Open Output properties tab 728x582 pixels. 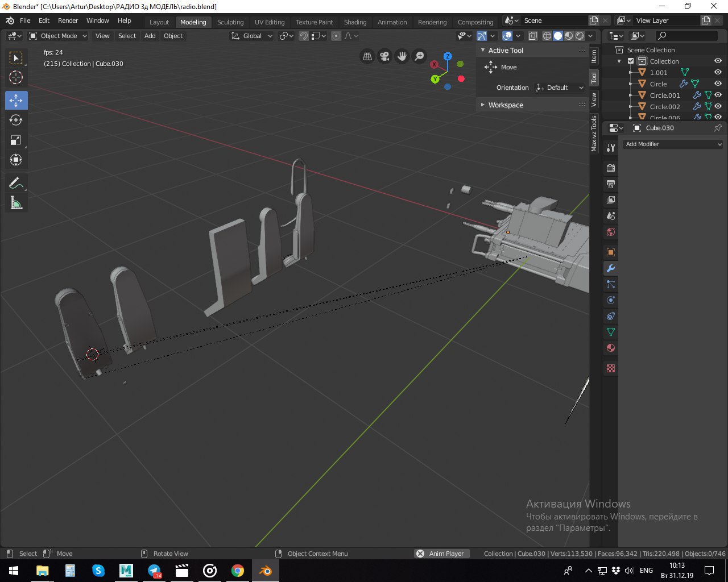(x=611, y=184)
